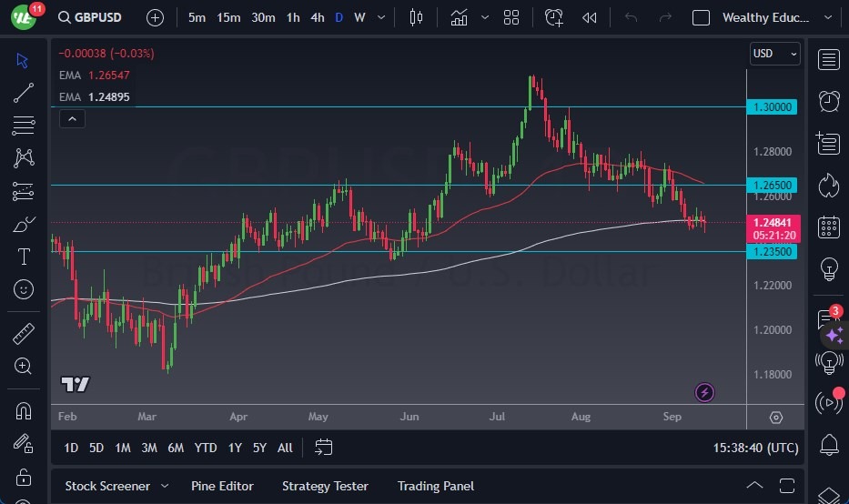
Task: Expand the USD currency dropdown
Action: 774,54
